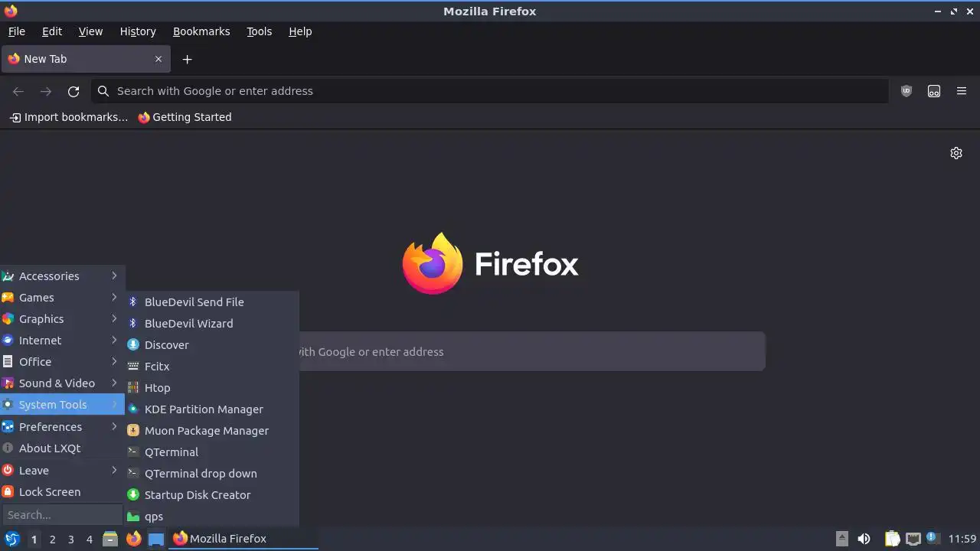Expand the Sound & Video submenu
Image resolution: width=980 pixels, height=551 pixels.
tap(62, 383)
